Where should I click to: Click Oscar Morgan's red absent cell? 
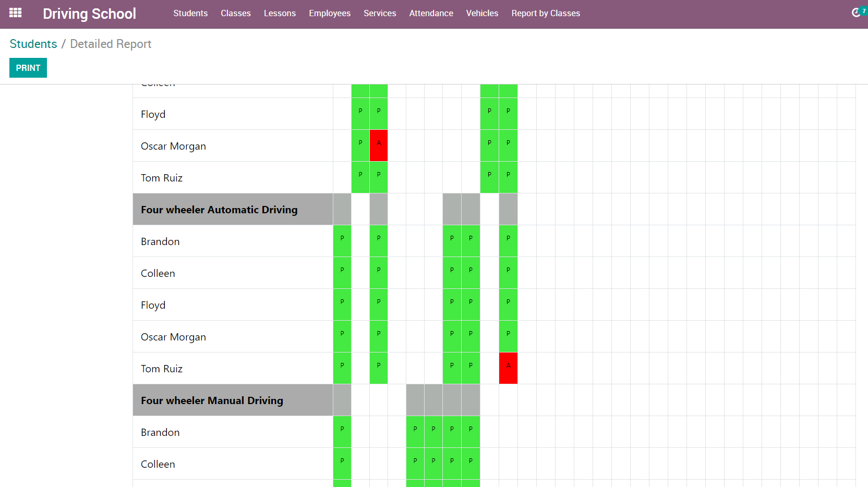pos(379,145)
